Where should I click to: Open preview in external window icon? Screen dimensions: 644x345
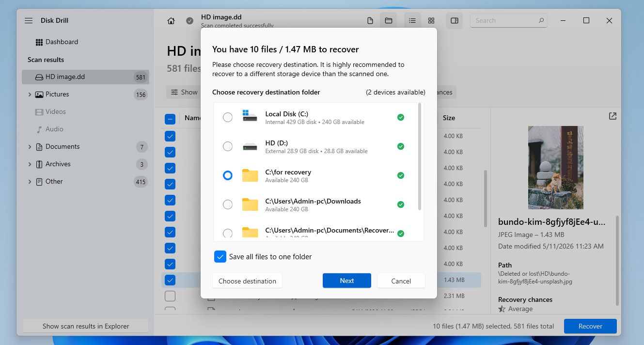coord(613,116)
